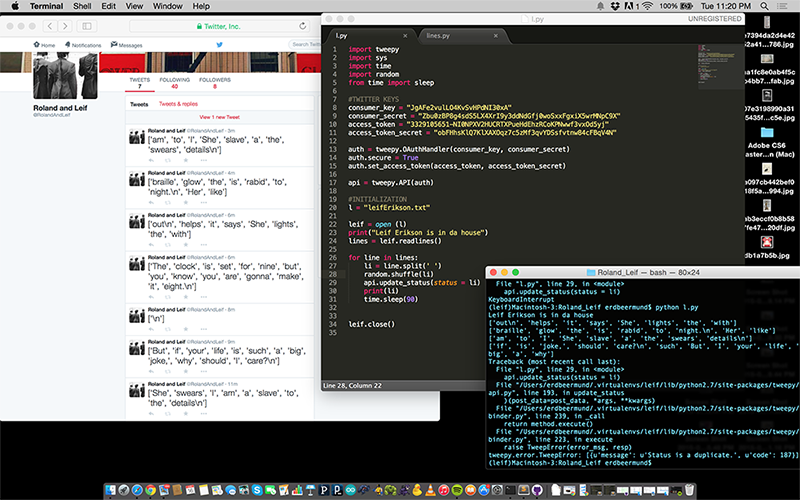Viewport: 800px width, 500px height.
Task: Click the Twitter bird logo
Action: tap(219, 45)
